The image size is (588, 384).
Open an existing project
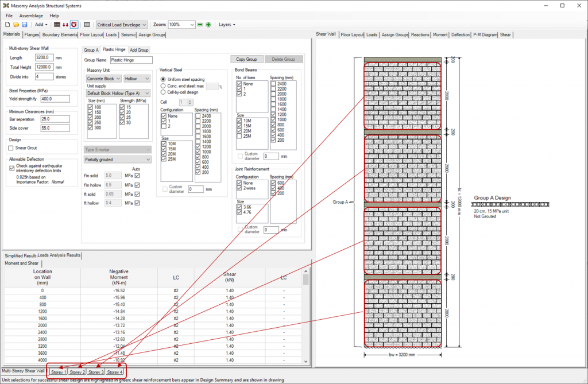tap(16, 25)
